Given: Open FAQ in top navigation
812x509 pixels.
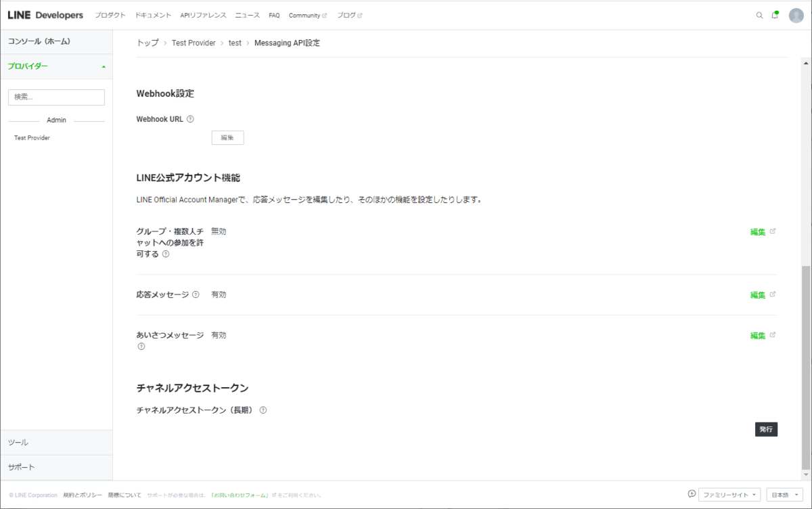Looking at the screenshot, I should [x=274, y=15].
